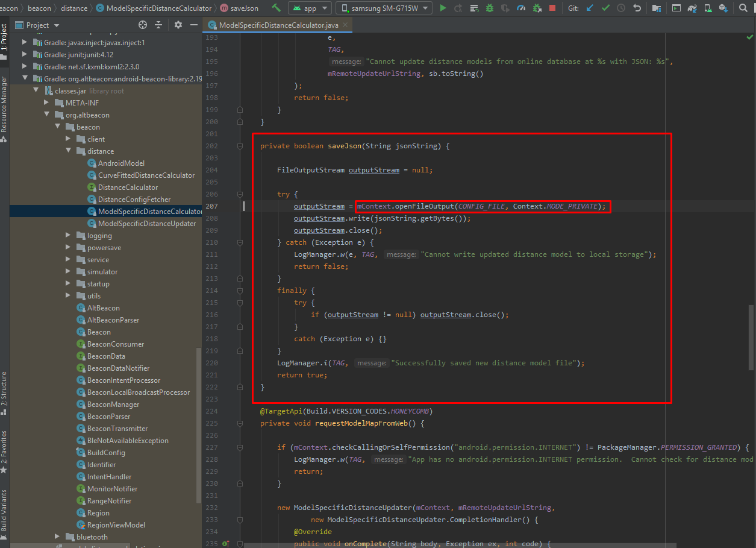756x548 pixels.
Task: Click the Collapse All icon in Project panel
Action: click(x=158, y=25)
